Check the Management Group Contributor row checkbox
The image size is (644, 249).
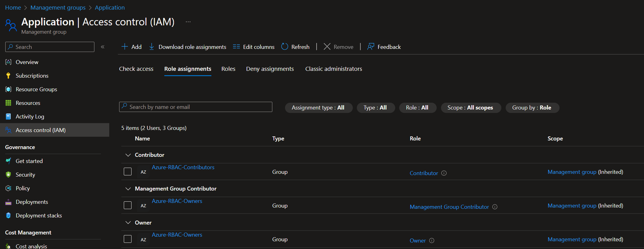click(128, 205)
